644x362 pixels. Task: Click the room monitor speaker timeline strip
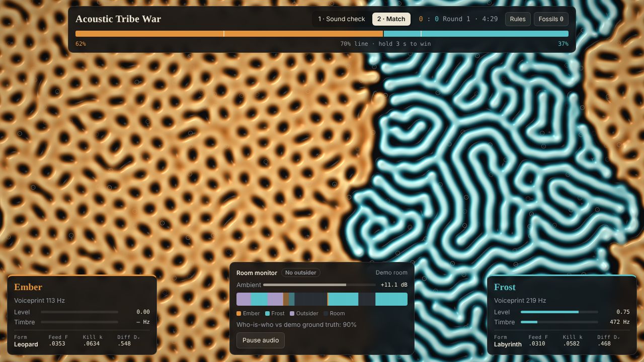(x=322, y=299)
